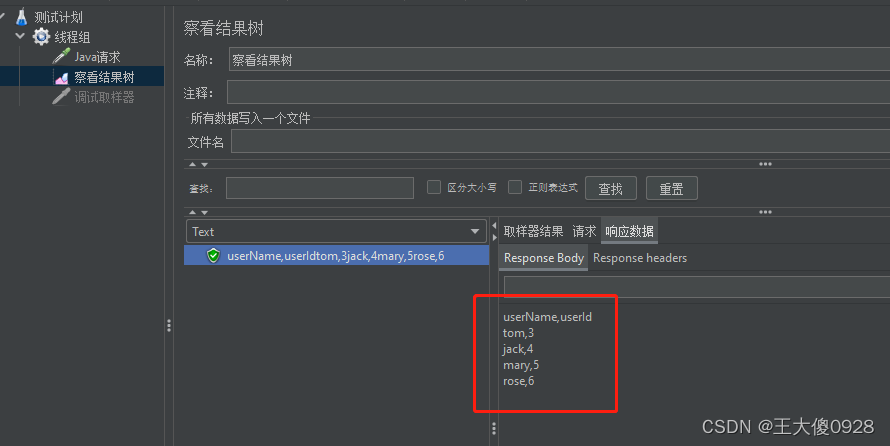Click vertical divider handle beside tree panel
890x446 pixels.
(169, 325)
